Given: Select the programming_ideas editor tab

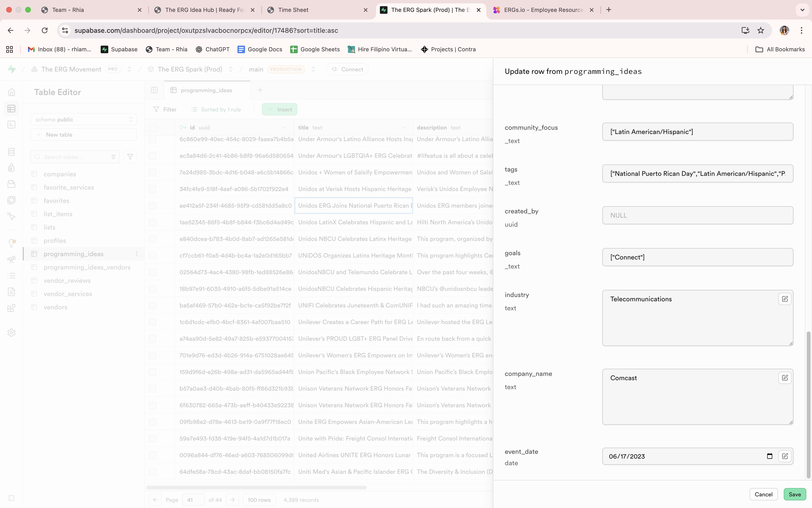Looking at the screenshot, I should point(206,90).
